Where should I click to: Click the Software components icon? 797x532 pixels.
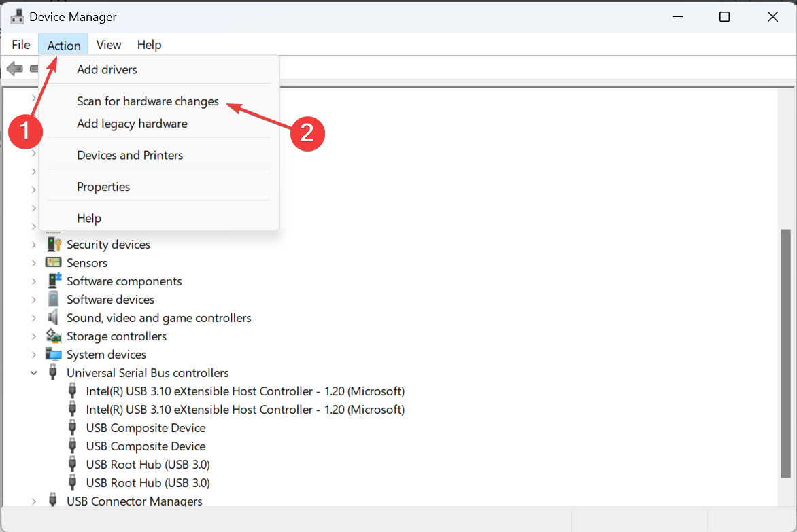pyautogui.click(x=53, y=281)
